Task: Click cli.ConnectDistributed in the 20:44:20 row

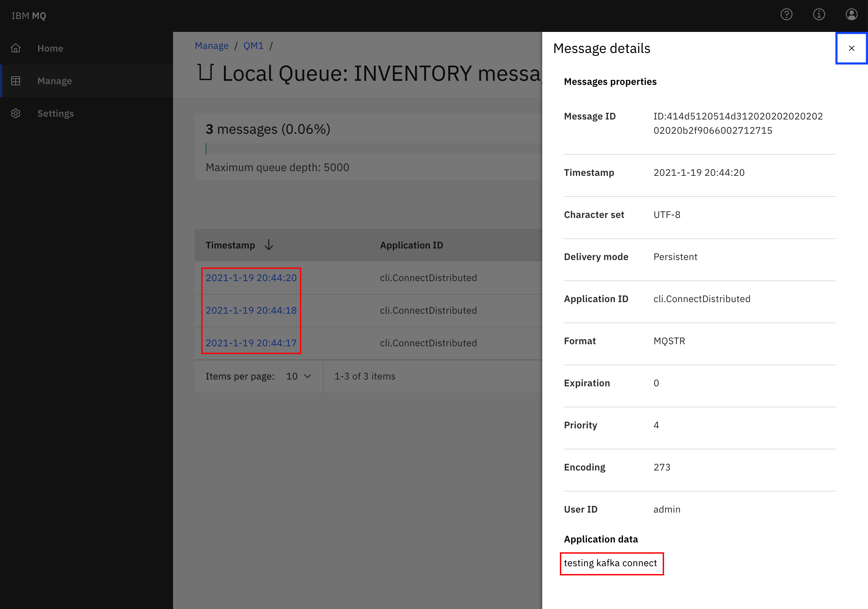Action: pyautogui.click(x=428, y=278)
